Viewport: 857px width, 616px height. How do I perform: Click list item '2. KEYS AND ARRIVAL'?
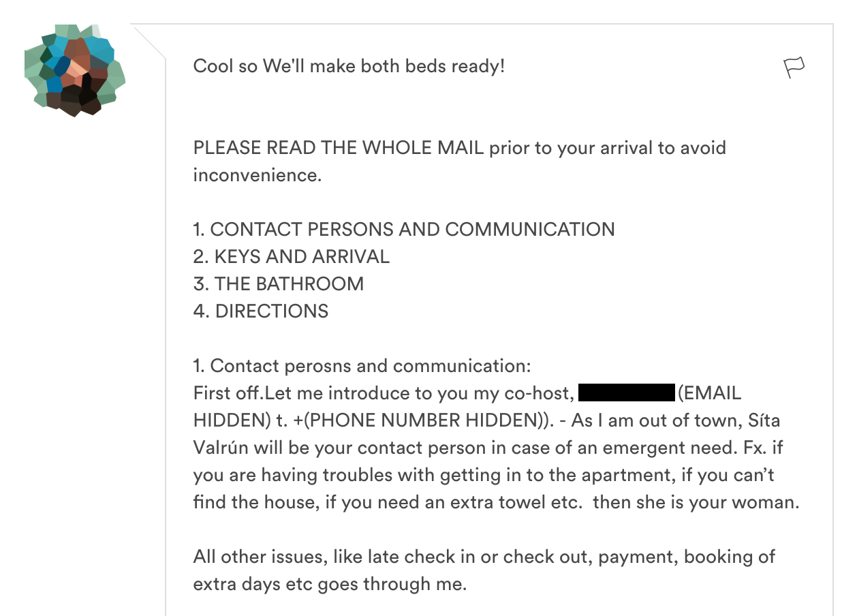click(x=292, y=257)
